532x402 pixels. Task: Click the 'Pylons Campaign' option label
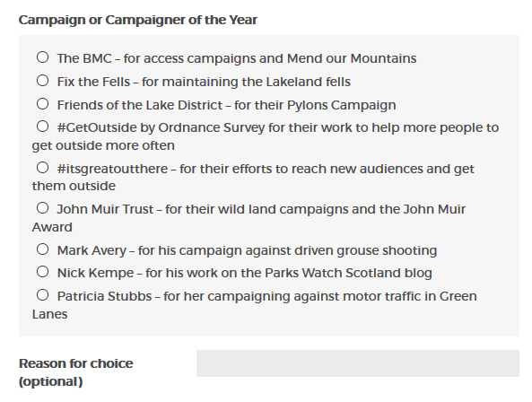click(x=341, y=105)
